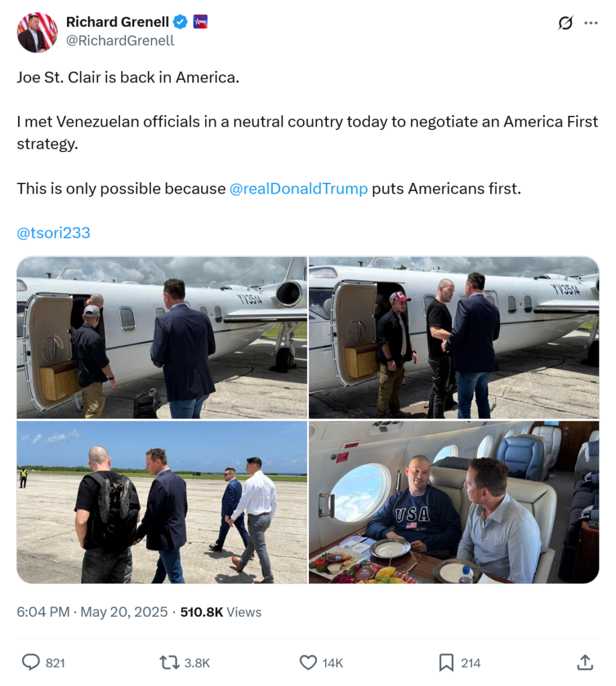Click the reply speech bubble icon

pos(31,662)
